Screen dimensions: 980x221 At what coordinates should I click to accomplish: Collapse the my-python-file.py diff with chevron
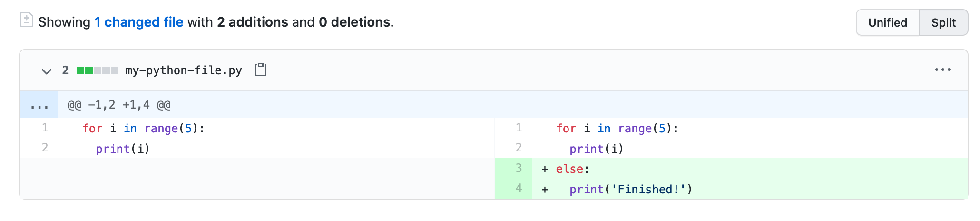pos(46,71)
